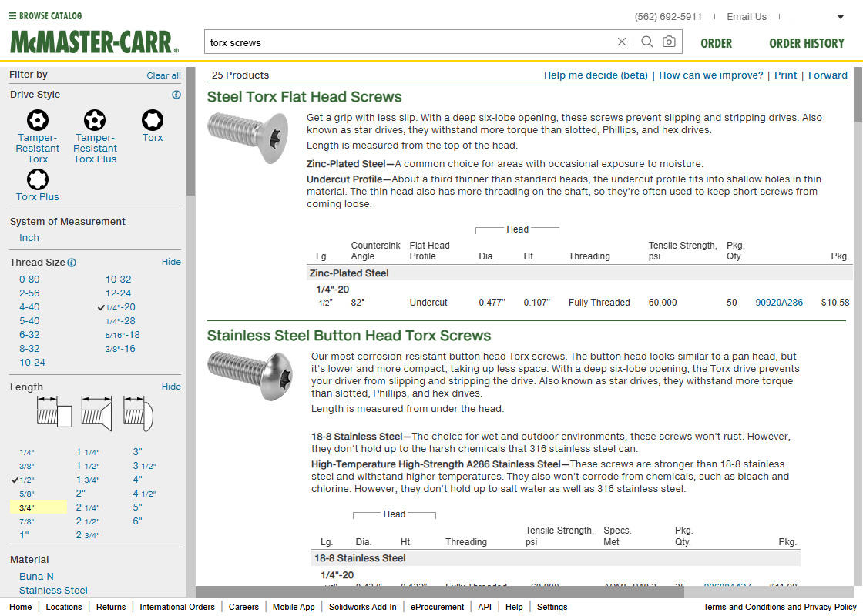Viewport: 863px width, 616px height.
Task: Open the ORDER HISTORY tab
Action: coord(806,43)
